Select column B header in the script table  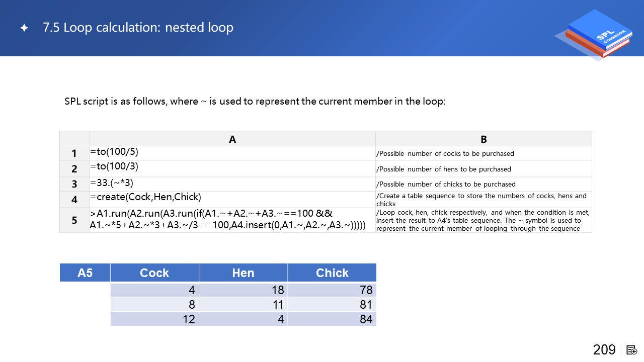point(484,139)
